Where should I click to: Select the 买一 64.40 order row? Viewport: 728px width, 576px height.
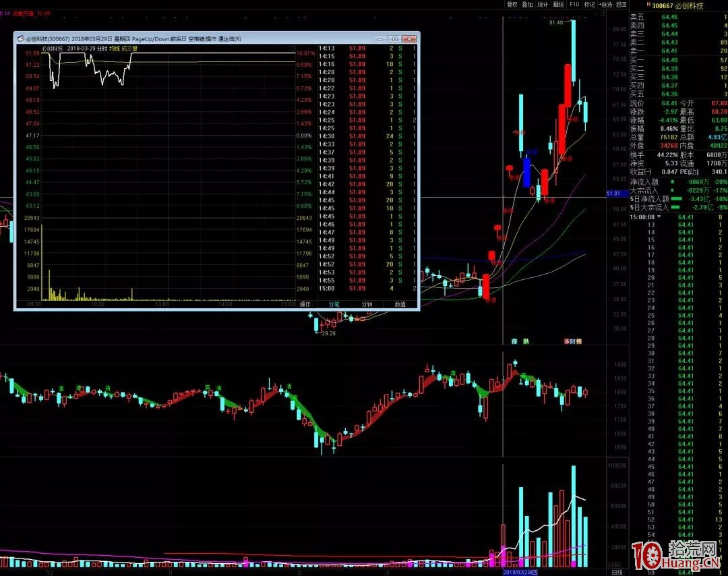678,60
